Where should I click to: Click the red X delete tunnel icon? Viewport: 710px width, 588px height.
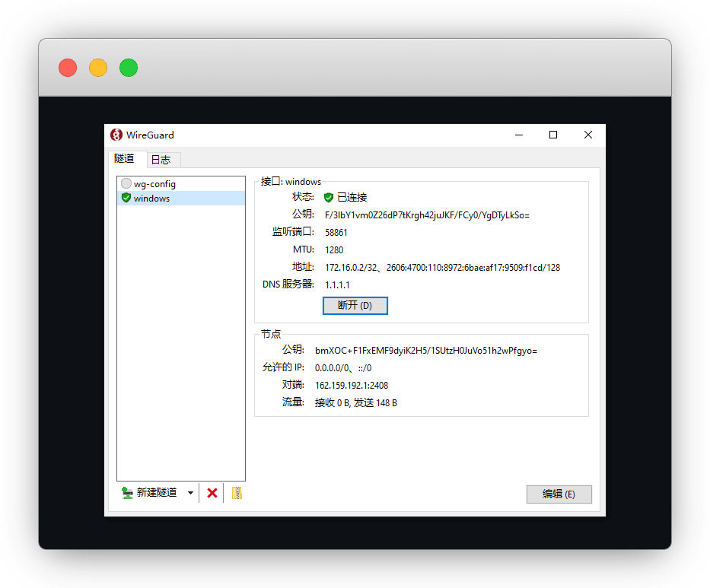pyautogui.click(x=212, y=493)
